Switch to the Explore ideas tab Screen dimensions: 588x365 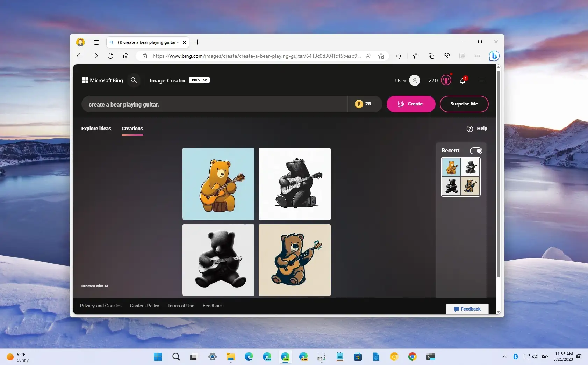click(96, 129)
